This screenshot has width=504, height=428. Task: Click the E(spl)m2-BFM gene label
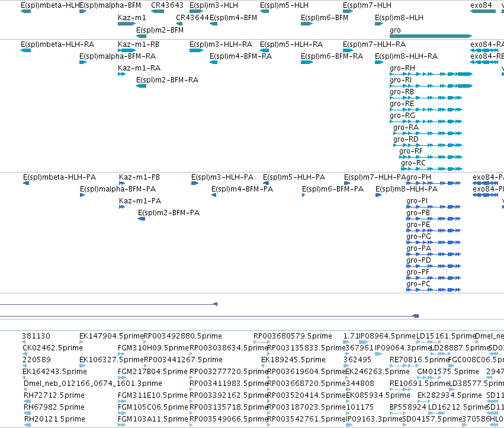point(160,30)
